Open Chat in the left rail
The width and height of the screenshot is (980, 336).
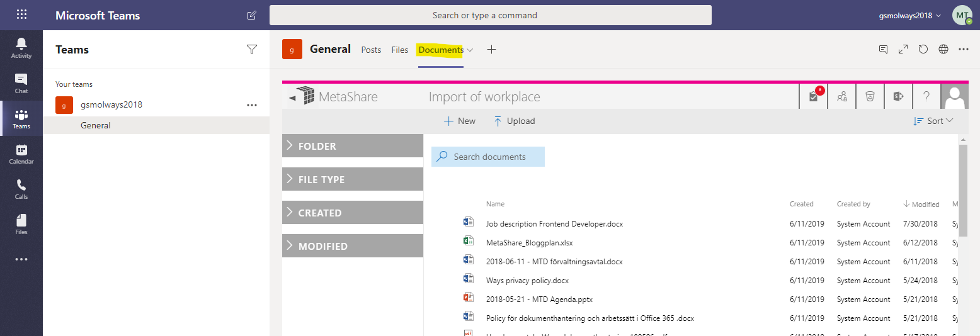21,83
